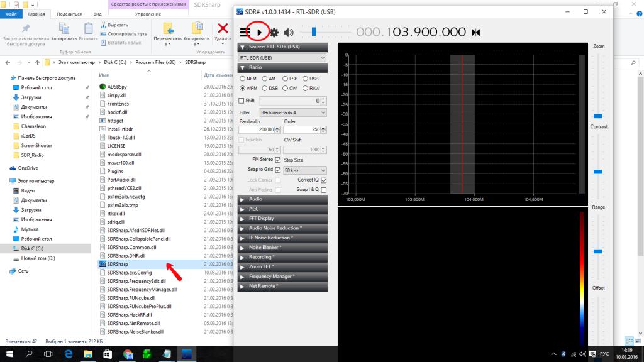The width and height of the screenshot is (644, 362).
Task: Open the gear configuration settings icon
Action: pos(274,32)
